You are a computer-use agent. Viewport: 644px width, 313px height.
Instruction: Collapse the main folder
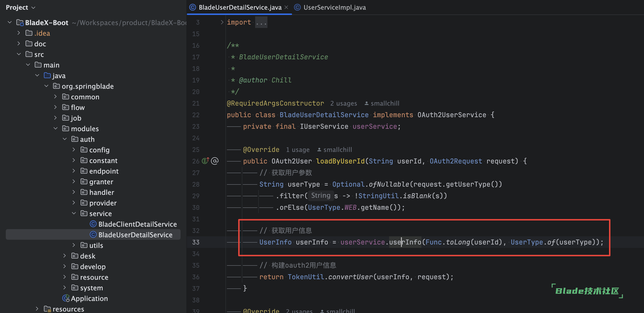[28, 65]
